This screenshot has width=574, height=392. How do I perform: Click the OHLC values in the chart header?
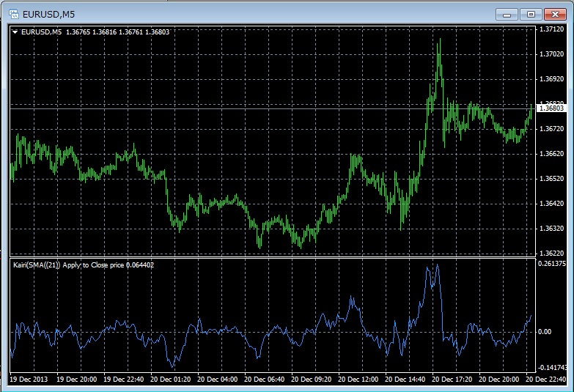[x=117, y=32]
